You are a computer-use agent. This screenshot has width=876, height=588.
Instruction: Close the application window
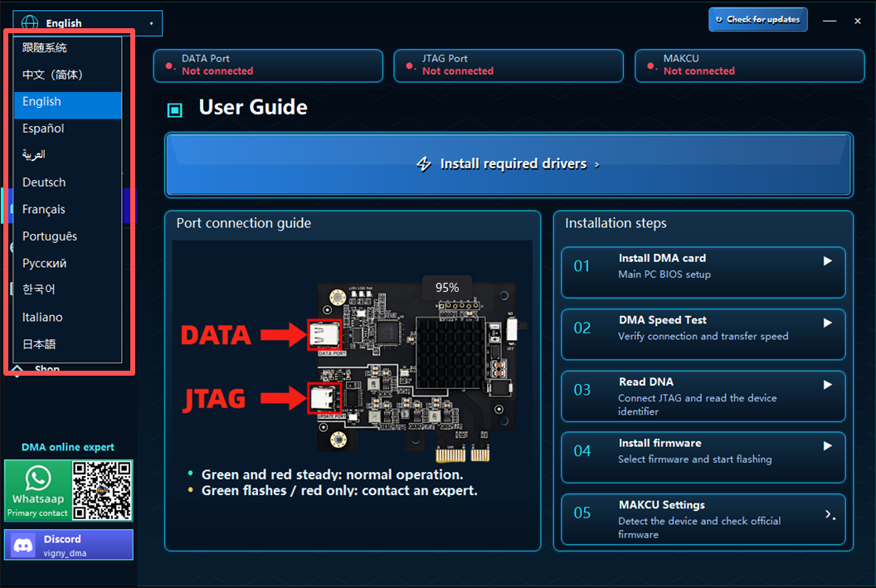(858, 22)
